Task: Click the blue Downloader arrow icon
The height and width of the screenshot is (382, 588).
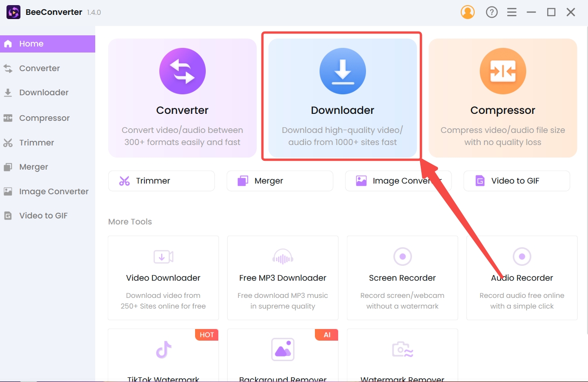Action: 343,71
